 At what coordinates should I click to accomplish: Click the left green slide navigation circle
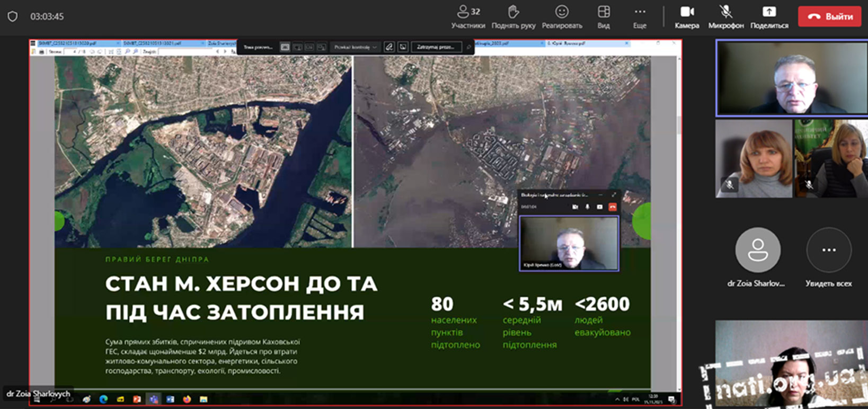click(x=59, y=221)
